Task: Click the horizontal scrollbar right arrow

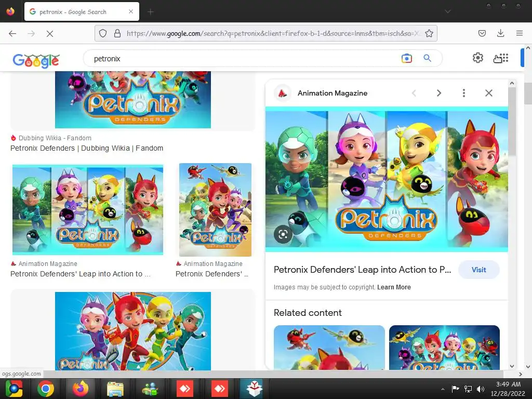Action: (x=521, y=374)
